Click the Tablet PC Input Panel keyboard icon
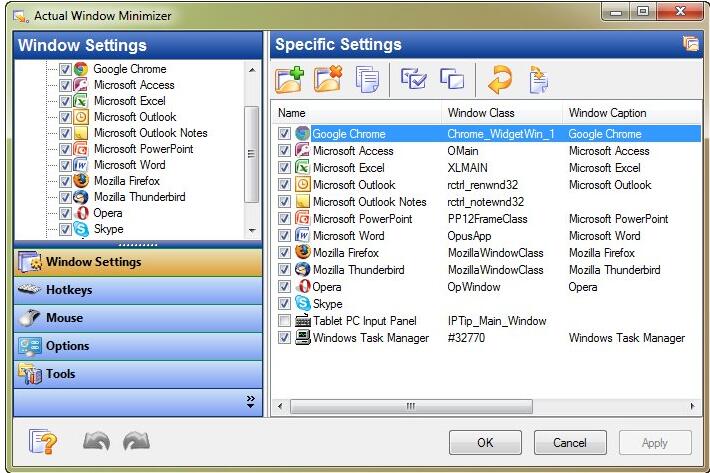Image resolution: width=710 pixels, height=473 pixels. [302, 320]
